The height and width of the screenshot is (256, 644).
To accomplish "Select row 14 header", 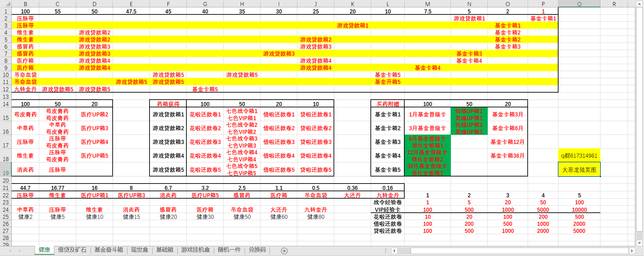I will click(6, 104).
